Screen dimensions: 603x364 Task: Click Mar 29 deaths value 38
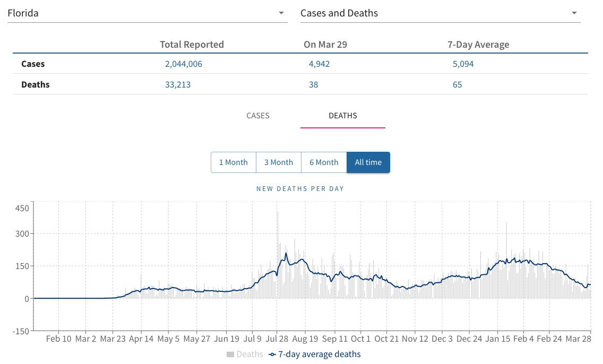[313, 84]
